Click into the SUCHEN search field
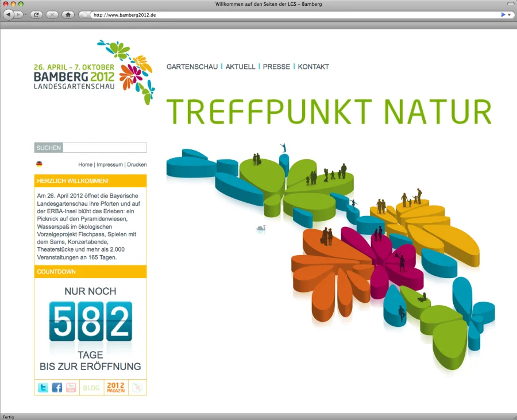This screenshot has height=420, width=517. tap(105, 148)
